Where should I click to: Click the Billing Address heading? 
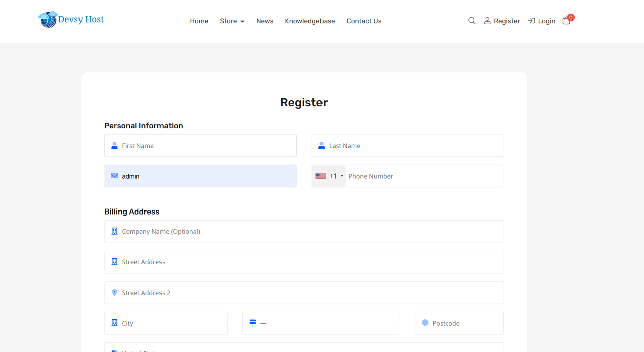[132, 212]
